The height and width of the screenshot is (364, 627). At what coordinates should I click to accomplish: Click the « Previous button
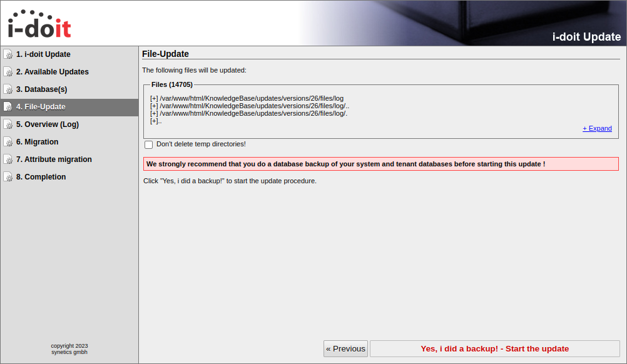pyautogui.click(x=345, y=349)
